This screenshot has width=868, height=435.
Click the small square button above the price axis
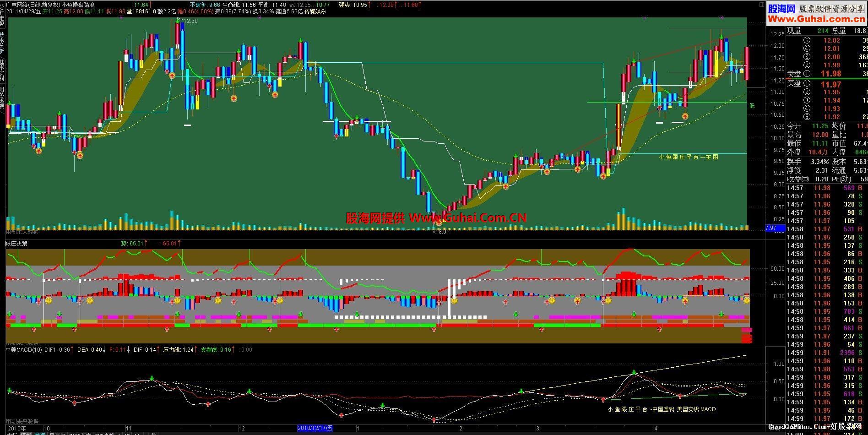762,5
